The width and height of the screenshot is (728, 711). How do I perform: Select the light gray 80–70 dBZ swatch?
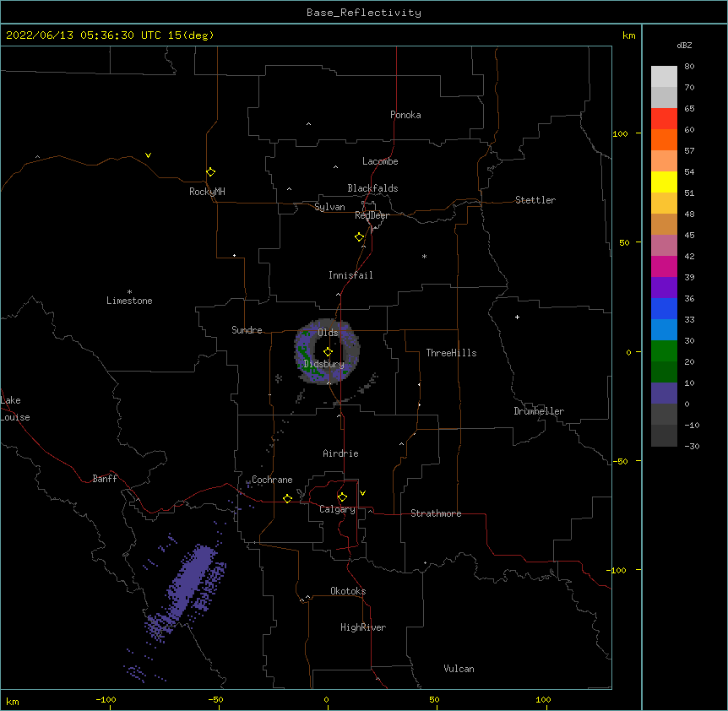click(x=664, y=76)
